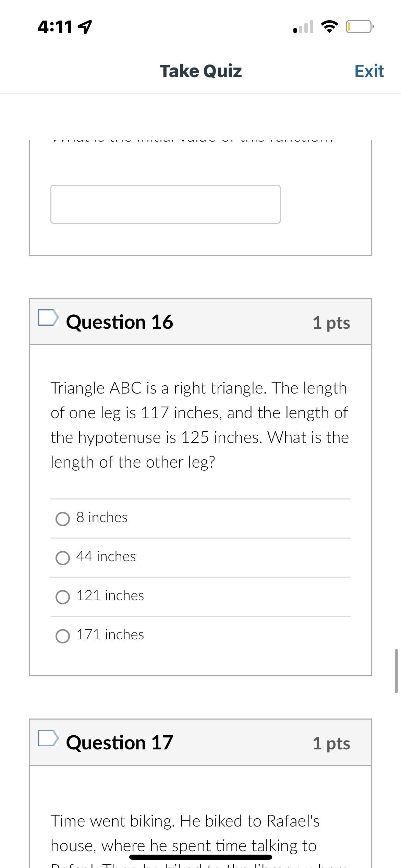Image resolution: width=401 pixels, height=868 pixels.
Task: Flag Question 17 for review
Action: click(47, 738)
